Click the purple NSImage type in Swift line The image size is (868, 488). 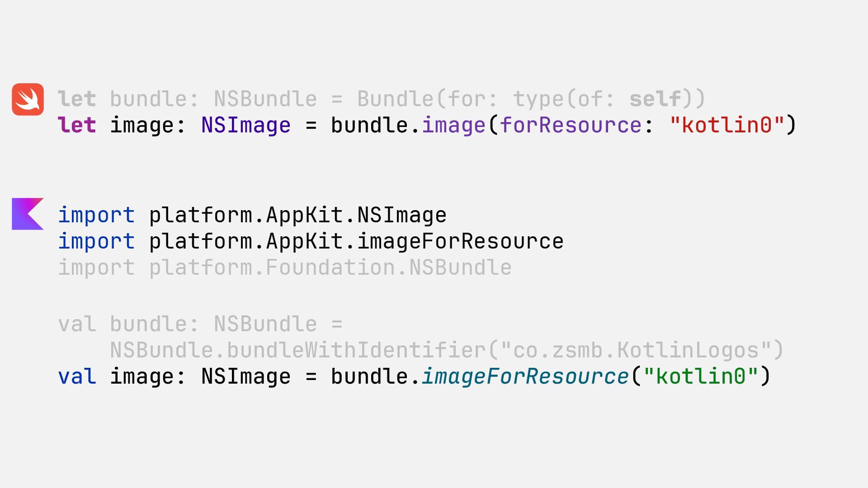tap(245, 125)
